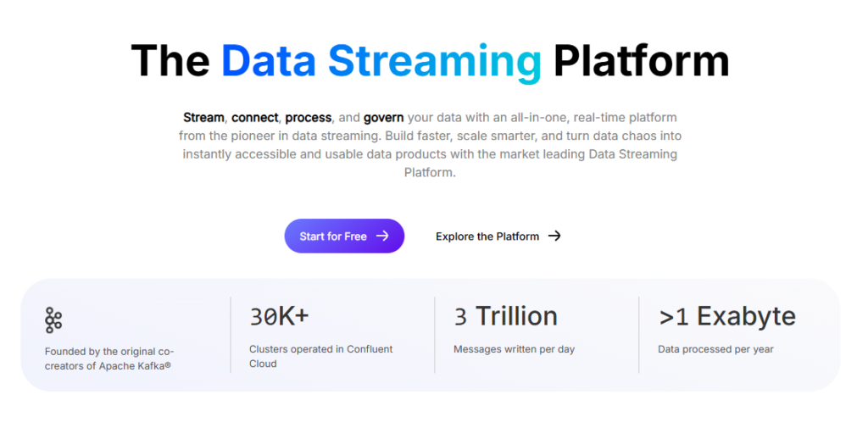Screen dimensions: 868x439
Task: Click the Apache Kafka logo icon
Action: 53,320
